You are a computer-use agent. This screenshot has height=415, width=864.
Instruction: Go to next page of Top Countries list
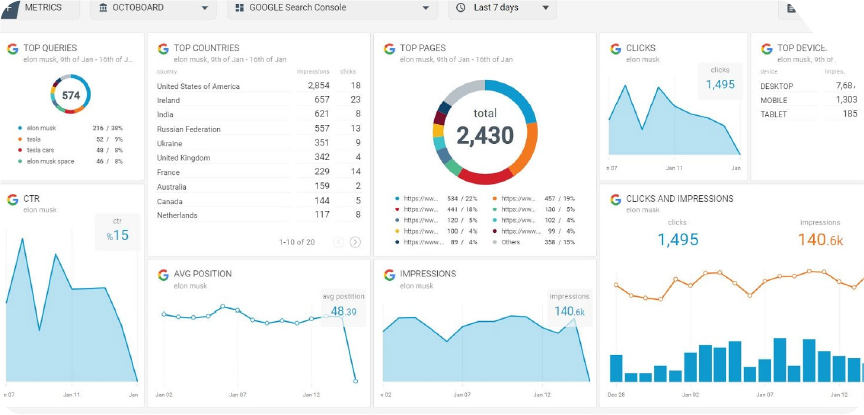pos(355,241)
